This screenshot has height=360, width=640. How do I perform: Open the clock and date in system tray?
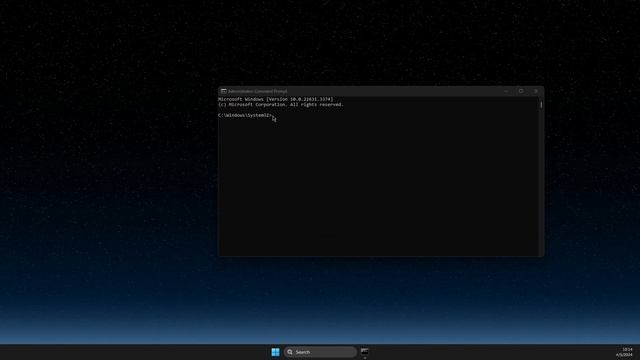[x=624, y=352]
